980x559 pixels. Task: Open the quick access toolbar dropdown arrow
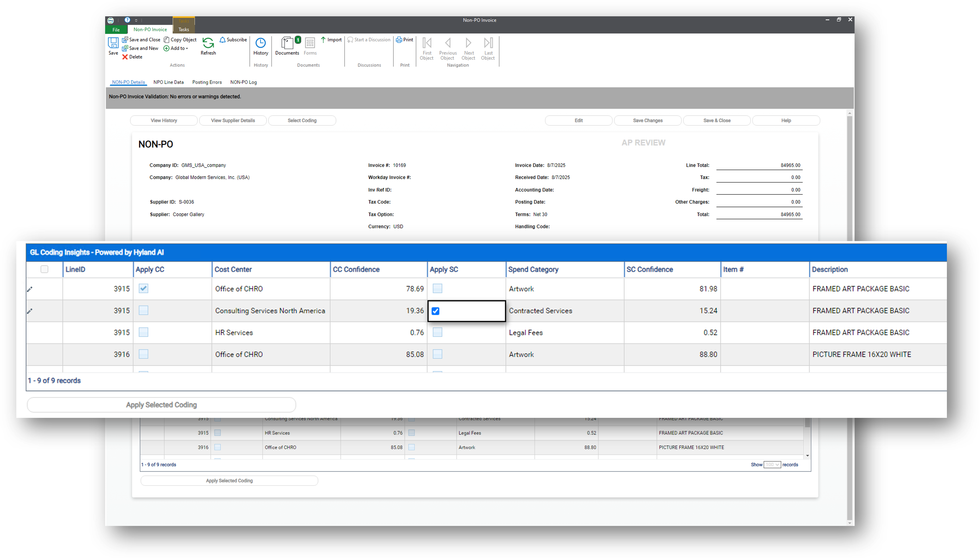pos(136,20)
